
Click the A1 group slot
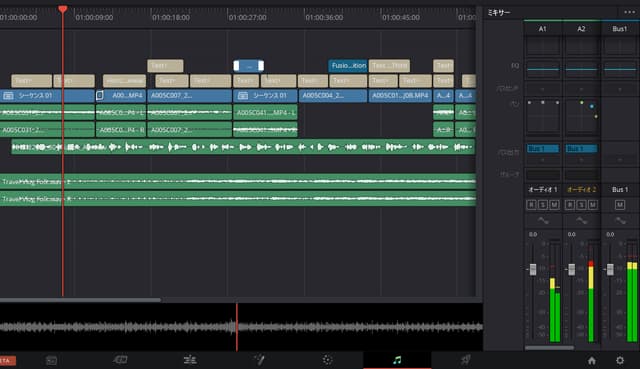click(543, 175)
